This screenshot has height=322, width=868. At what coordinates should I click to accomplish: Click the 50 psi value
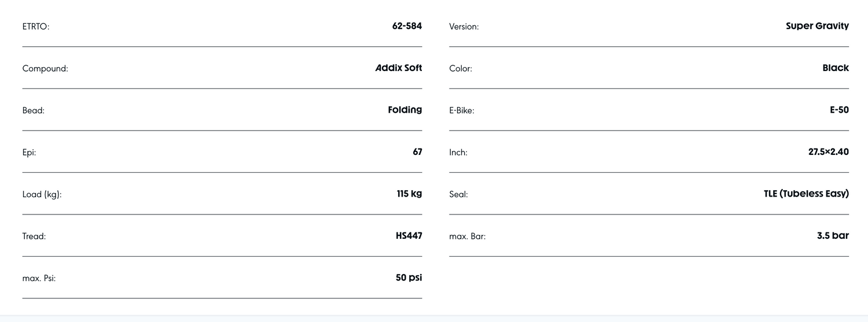tap(409, 277)
